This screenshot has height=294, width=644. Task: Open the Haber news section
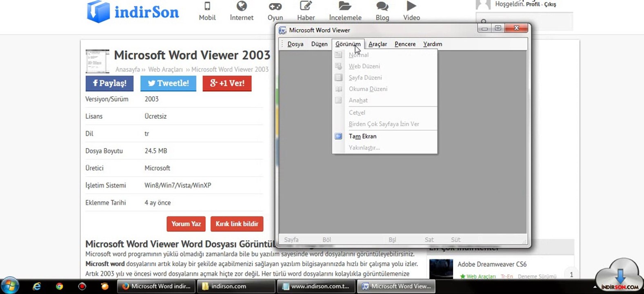click(x=306, y=11)
